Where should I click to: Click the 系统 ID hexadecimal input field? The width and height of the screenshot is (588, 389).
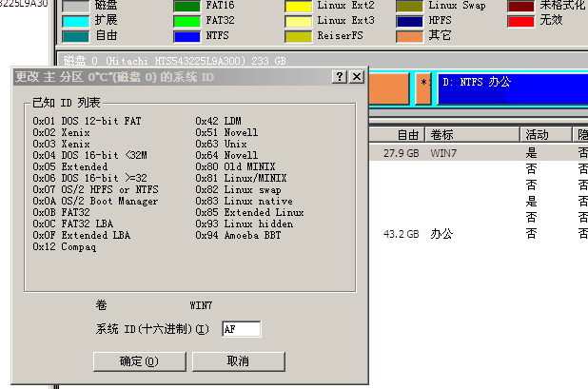coord(241,329)
